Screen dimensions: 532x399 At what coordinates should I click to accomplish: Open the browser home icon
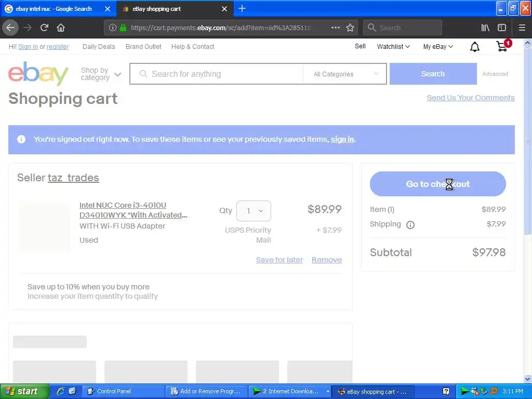[61, 28]
